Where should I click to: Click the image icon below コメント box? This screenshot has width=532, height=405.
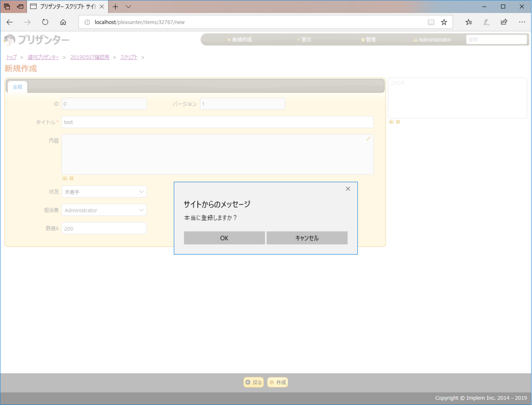[391, 122]
